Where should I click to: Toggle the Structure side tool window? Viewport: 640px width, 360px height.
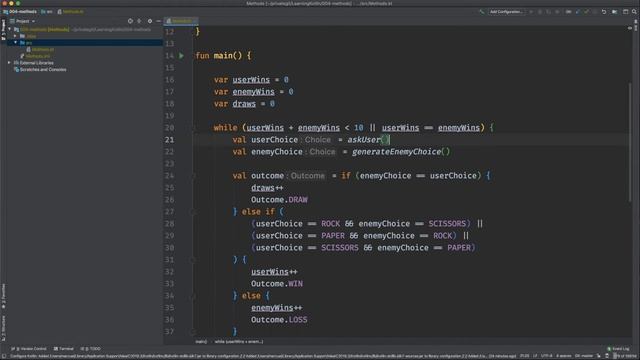[3, 327]
